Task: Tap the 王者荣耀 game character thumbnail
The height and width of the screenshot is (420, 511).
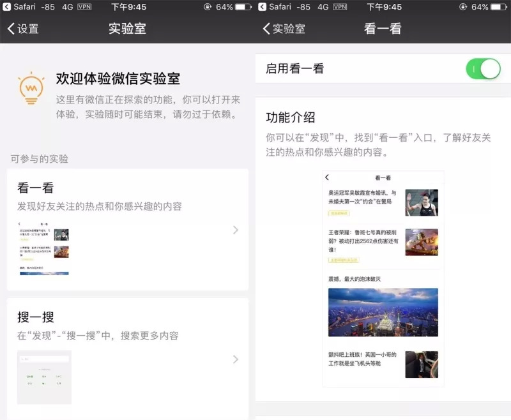Action: [x=422, y=242]
